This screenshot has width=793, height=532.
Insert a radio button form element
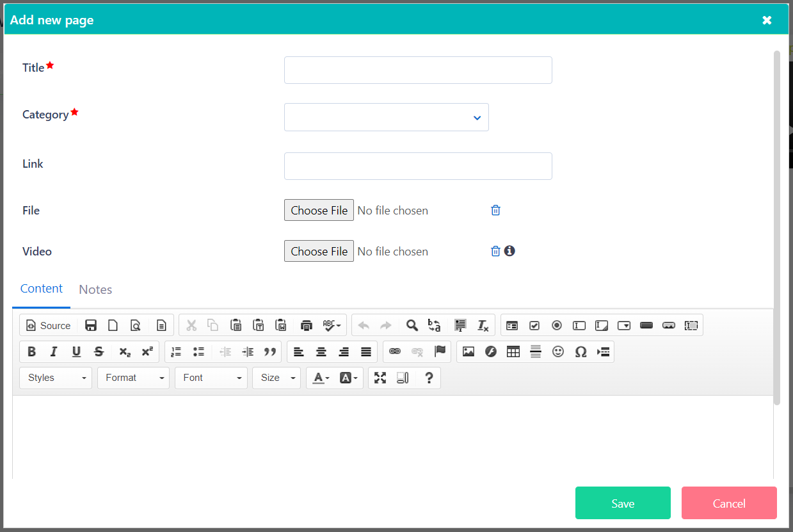tap(557, 325)
